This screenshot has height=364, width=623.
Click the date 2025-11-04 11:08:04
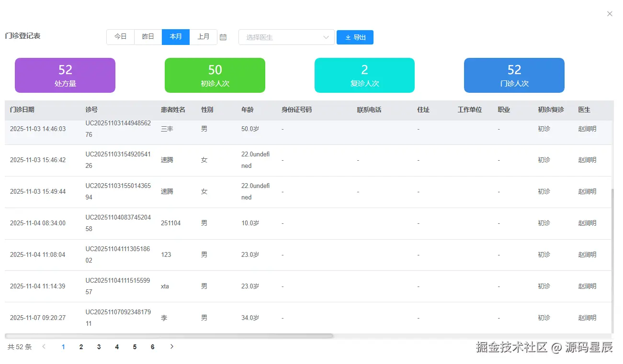(x=38, y=254)
